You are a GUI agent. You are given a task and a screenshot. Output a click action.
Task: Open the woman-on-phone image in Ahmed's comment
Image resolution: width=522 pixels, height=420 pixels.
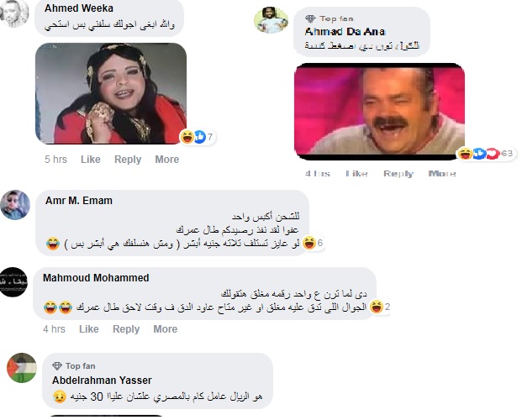pyautogui.click(x=111, y=93)
